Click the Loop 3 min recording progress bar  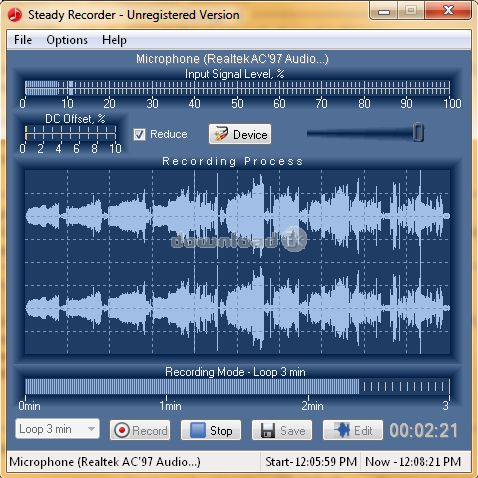tap(237, 386)
